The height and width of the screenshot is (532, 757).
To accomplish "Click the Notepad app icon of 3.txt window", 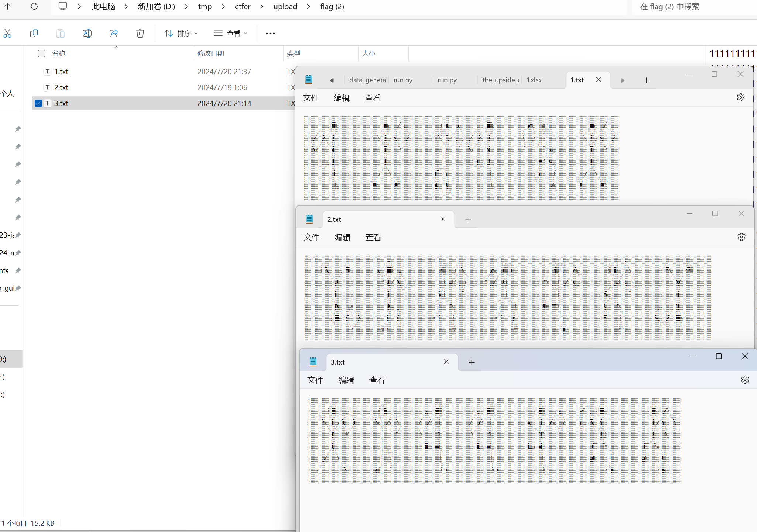I will coord(313,362).
